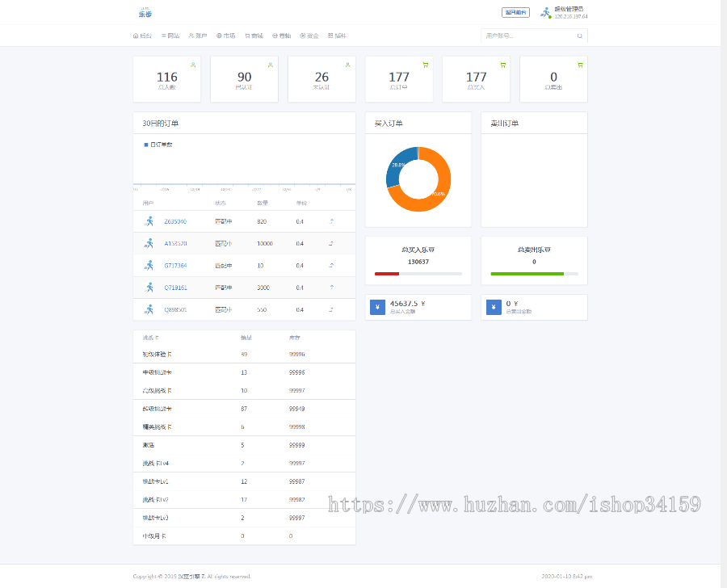The image size is (727, 588).
Task: Open user link A153520
Action: point(175,243)
